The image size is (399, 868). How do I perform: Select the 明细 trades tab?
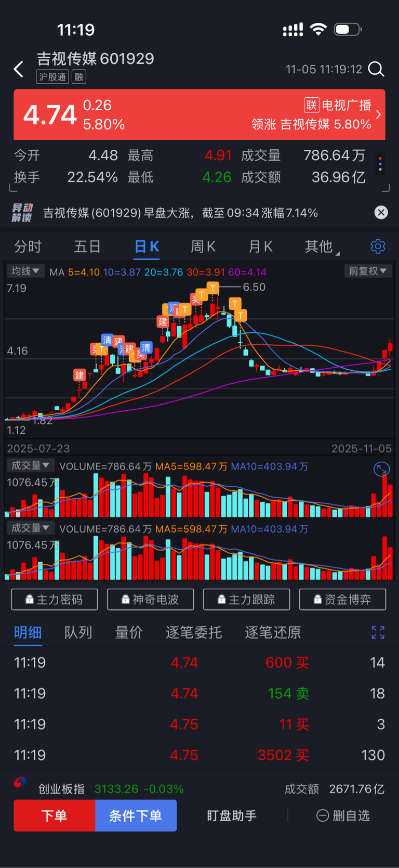[x=28, y=632]
